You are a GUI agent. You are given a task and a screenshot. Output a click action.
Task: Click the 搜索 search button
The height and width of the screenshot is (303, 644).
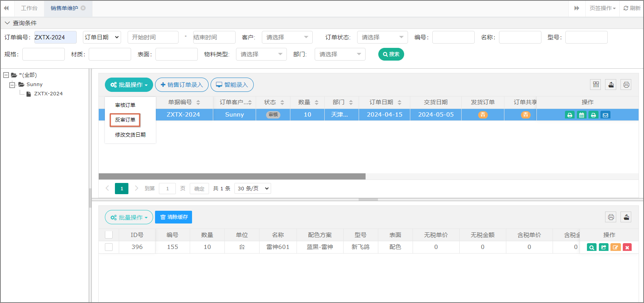point(391,54)
